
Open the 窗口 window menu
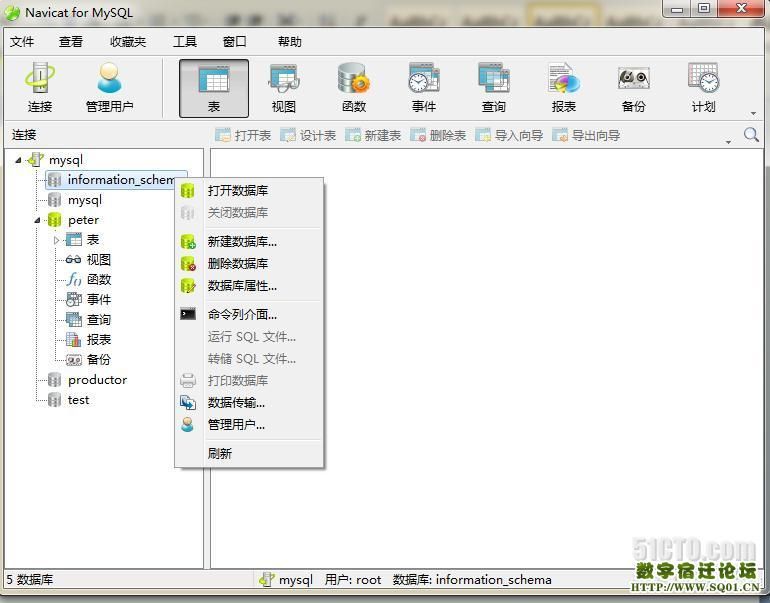click(234, 42)
